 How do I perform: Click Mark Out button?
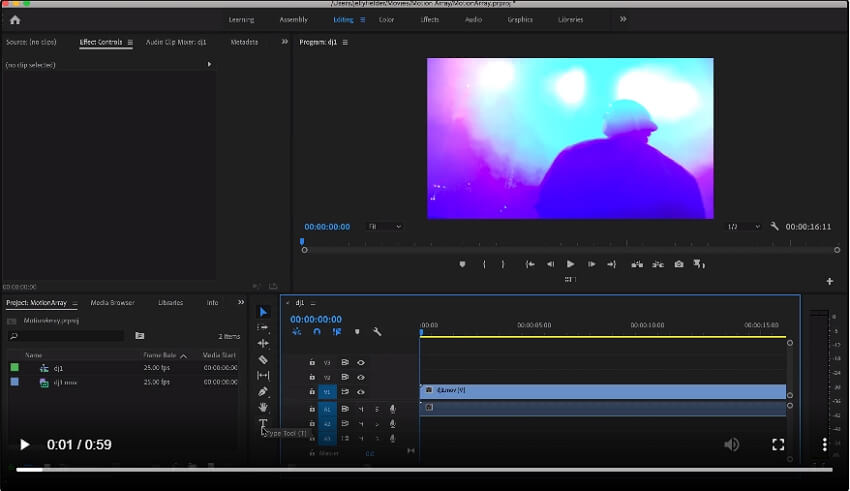tap(503, 264)
